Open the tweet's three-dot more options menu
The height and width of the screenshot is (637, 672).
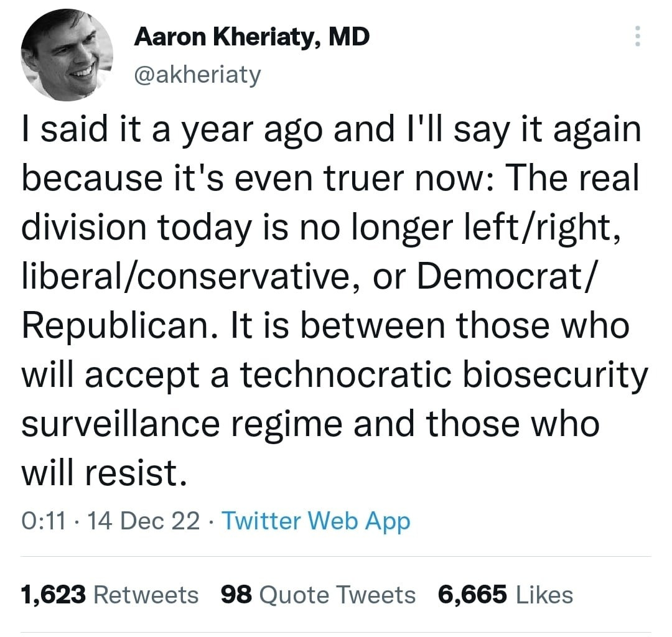pos(636,37)
